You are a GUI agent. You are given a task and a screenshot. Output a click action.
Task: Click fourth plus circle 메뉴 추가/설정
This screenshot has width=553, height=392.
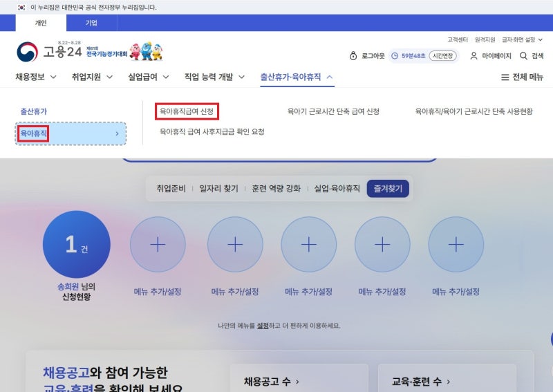[x=382, y=245]
